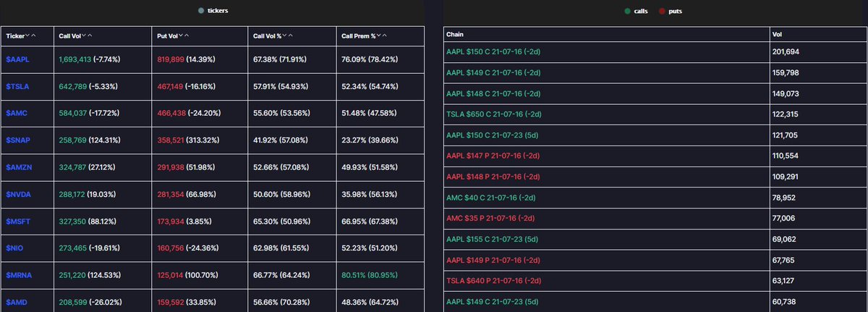Image resolution: width=868 pixels, height=312 pixels.
Task: Open the $SNAP ticker link
Action: coord(17,140)
